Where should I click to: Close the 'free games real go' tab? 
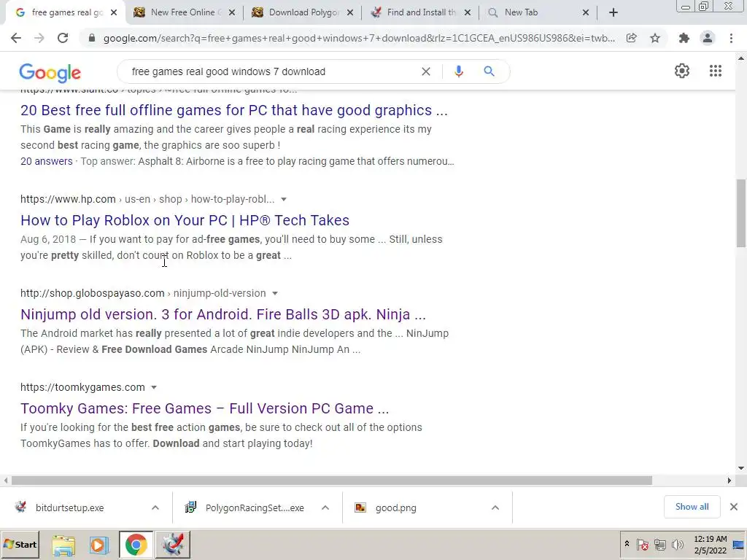coord(113,13)
